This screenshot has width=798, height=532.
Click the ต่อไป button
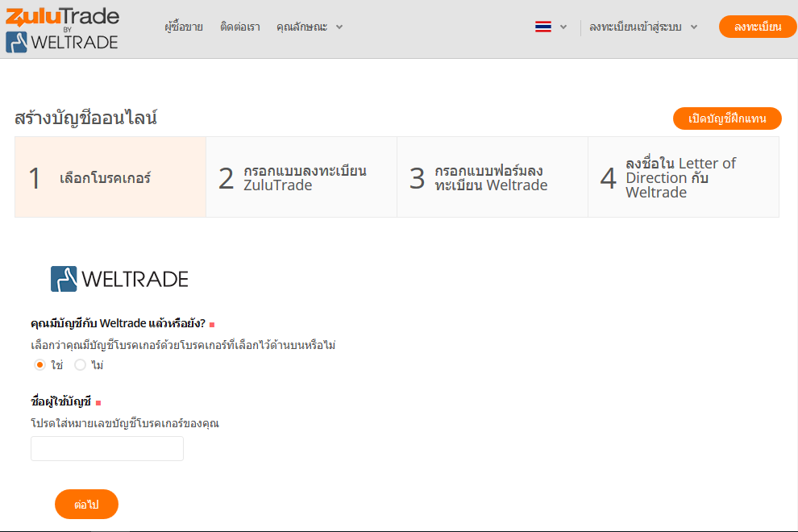tap(86, 505)
